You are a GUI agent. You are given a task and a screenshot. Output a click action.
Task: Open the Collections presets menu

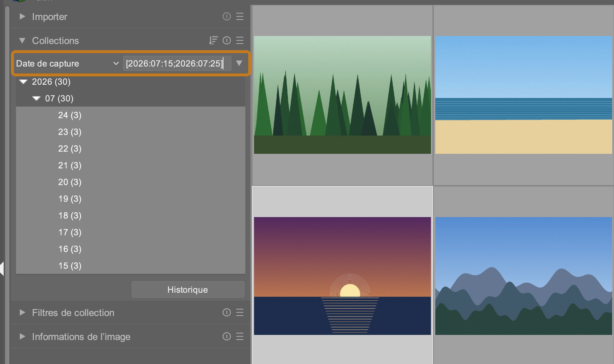(240, 40)
